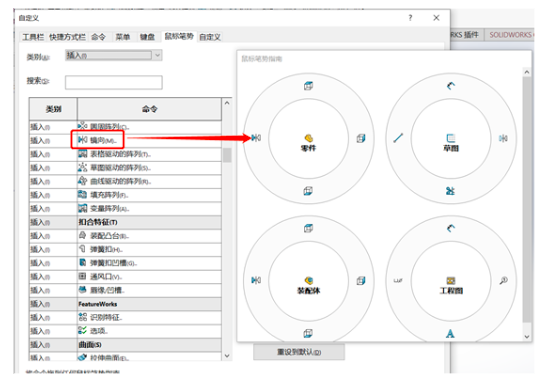Image resolution: width=555 pixels, height=388 pixels.
Task: Click the right-side view icon on the 装配体 wheel
Action: (x=361, y=281)
